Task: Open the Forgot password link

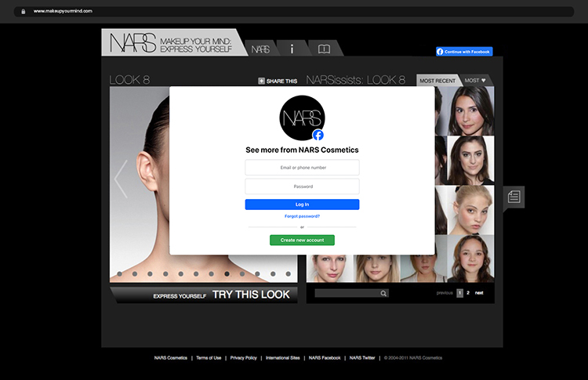Action: tap(302, 215)
